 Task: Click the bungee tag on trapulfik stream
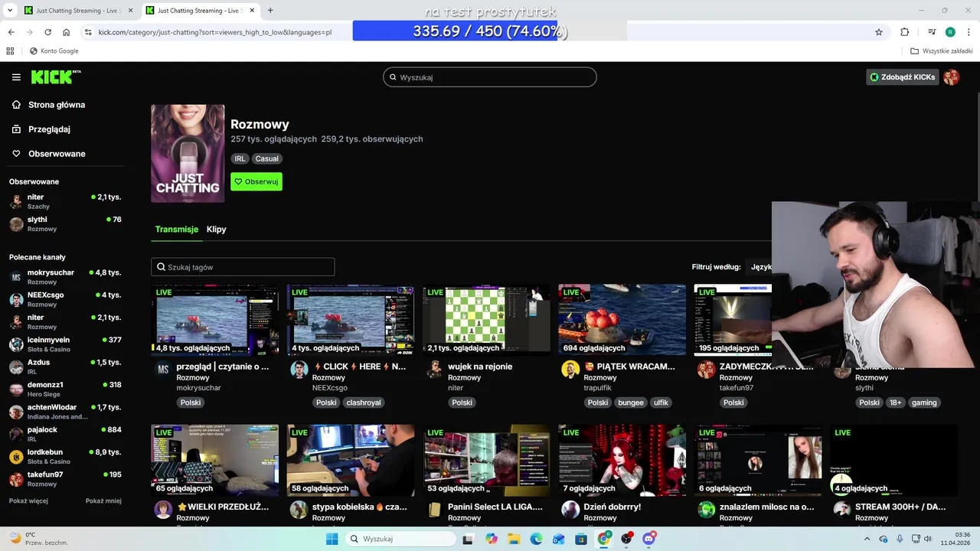(x=631, y=403)
